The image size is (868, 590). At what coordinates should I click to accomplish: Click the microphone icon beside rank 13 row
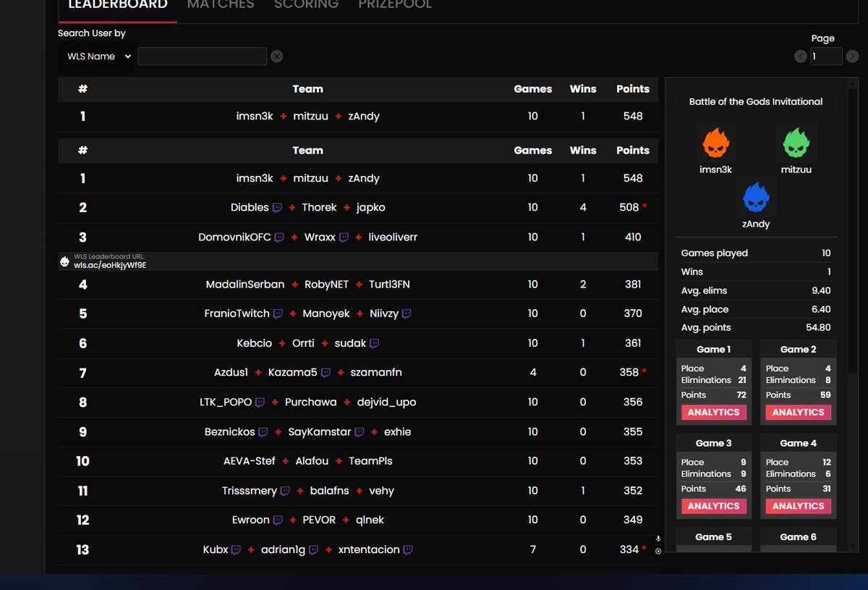click(658, 539)
